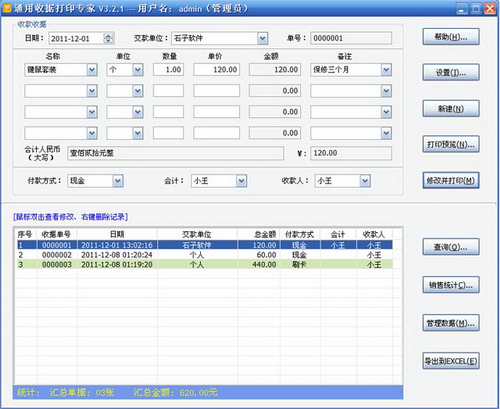Click quantity field showing 1.00
The image size is (500, 409).
coord(168,70)
